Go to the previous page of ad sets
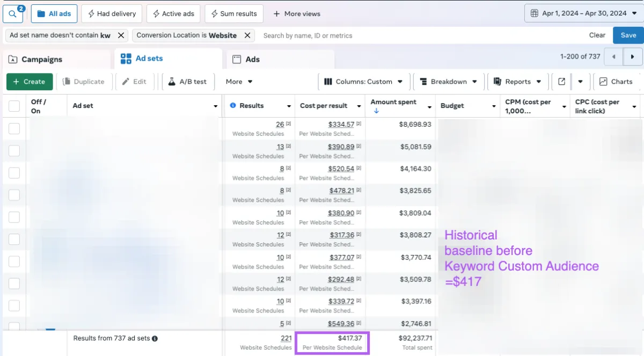The width and height of the screenshot is (644, 356). tap(613, 56)
